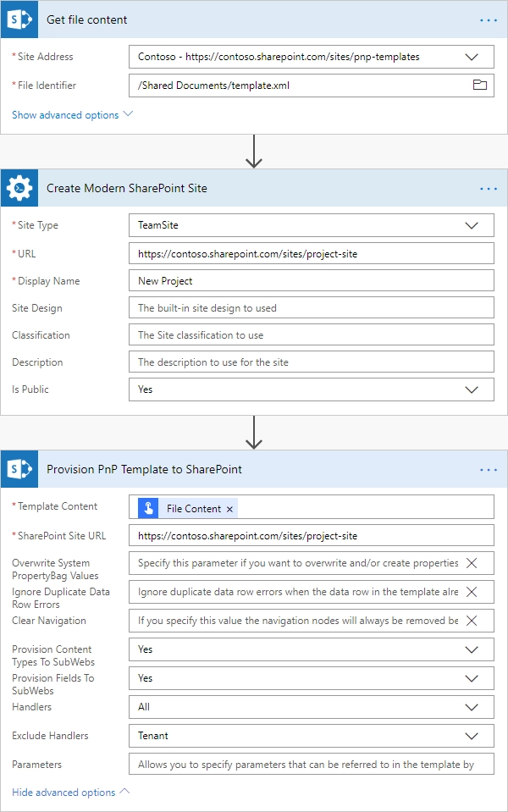The width and height of the screenshot is (508, 812).
Task: Click the 'Is Public' label
Action: coord(30,389)
